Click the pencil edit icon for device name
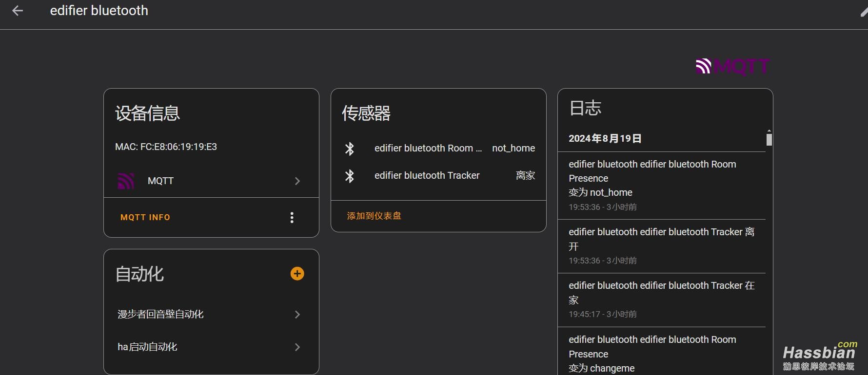Screen dimensions: 868x375 click(x=864, y=13)
